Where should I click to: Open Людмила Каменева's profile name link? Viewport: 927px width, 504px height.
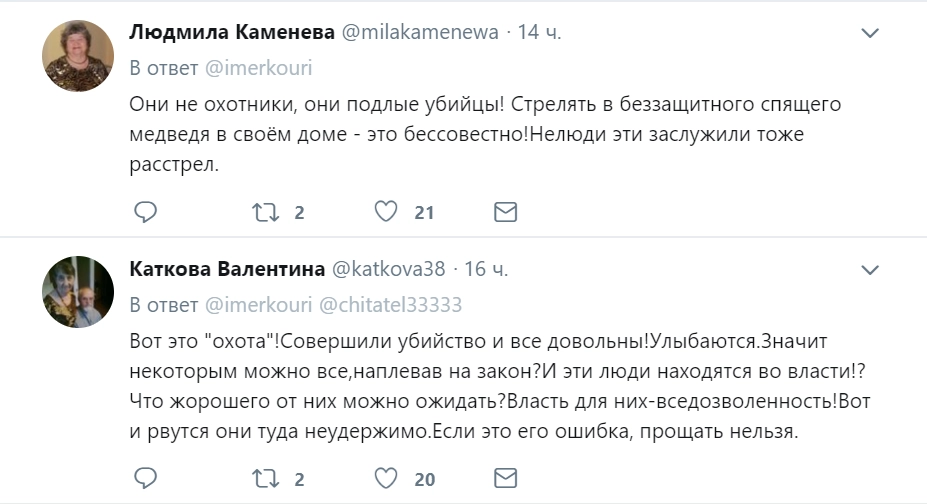pos(232,33)
